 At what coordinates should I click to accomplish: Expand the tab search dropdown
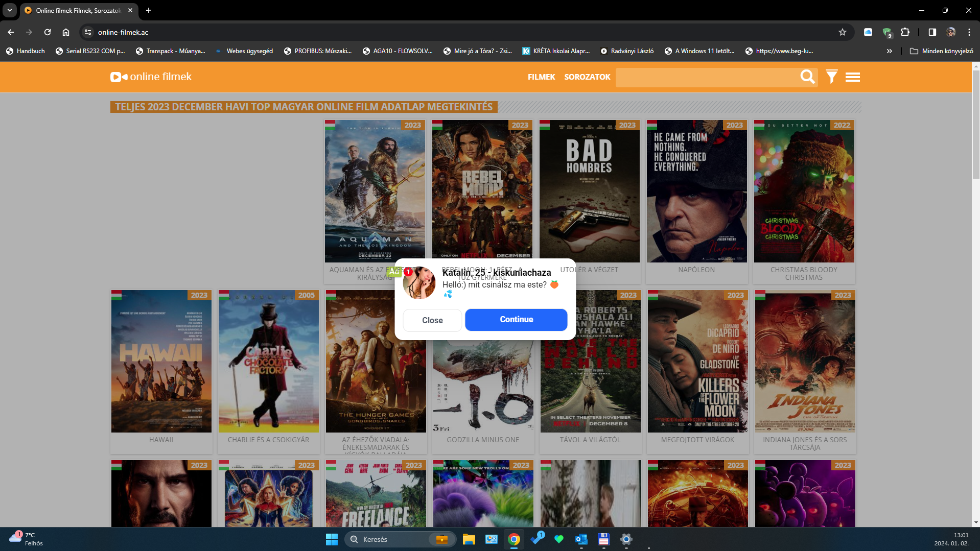coord(10,10)
